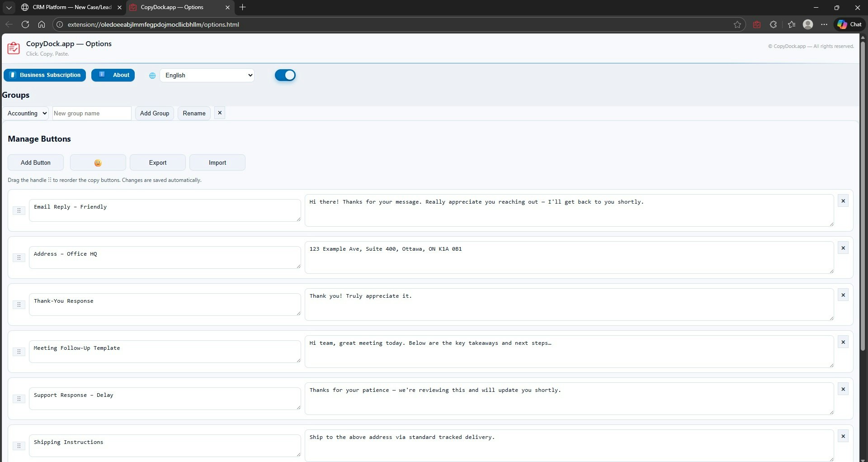Open the Accounting group dropdown
The width and height of the screenshot is (868, 462).
click(x=26, y=113)
